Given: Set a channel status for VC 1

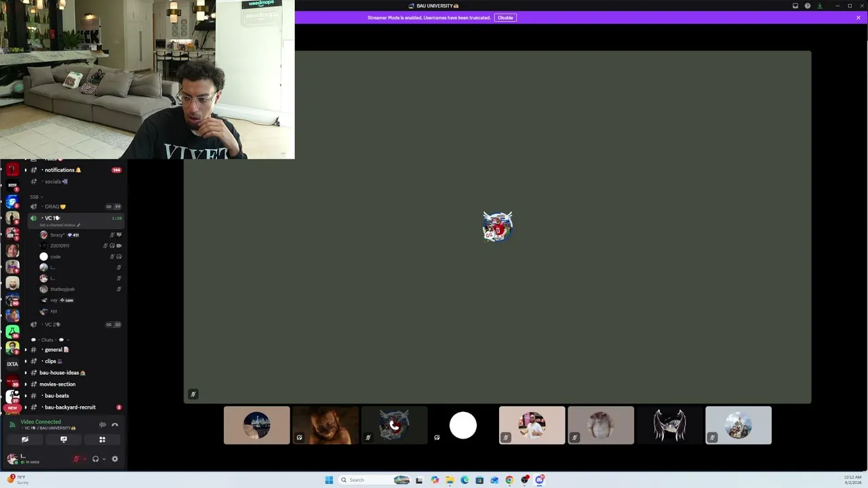Looking at the screenshot, I should [60, 225].
